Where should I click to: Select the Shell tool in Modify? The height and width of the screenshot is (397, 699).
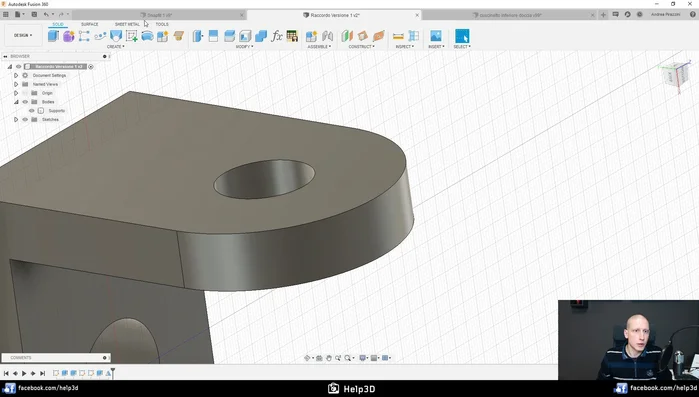coord(245,36)
